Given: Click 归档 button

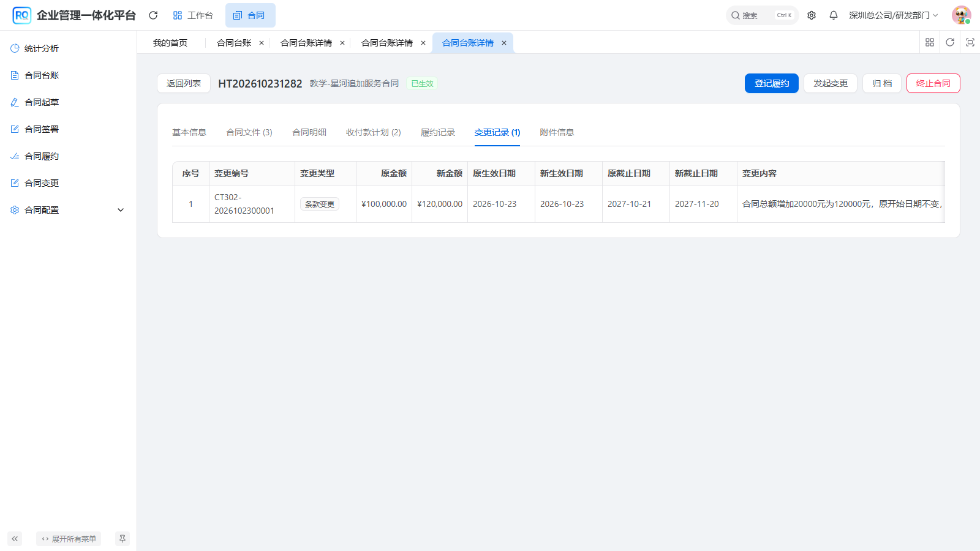Looking at the screenshot, I should 882,83.
